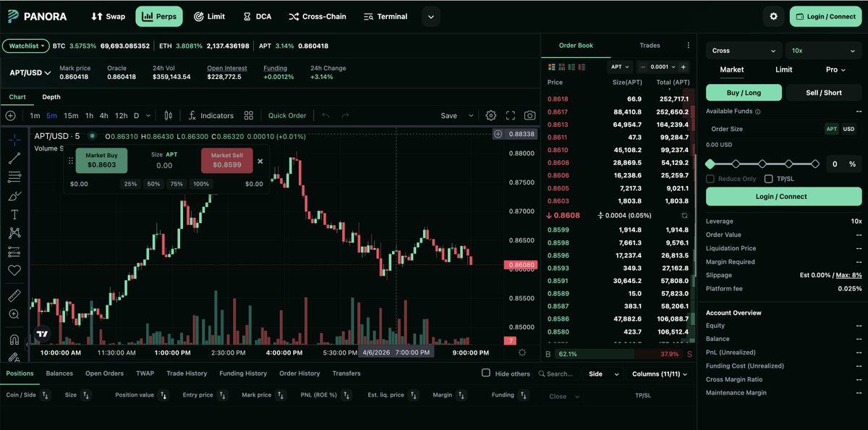Image resolution: width=868 pixels, height=430 pixels.
Task: Set quick order size to 25%
Action: tap(130, 184)
